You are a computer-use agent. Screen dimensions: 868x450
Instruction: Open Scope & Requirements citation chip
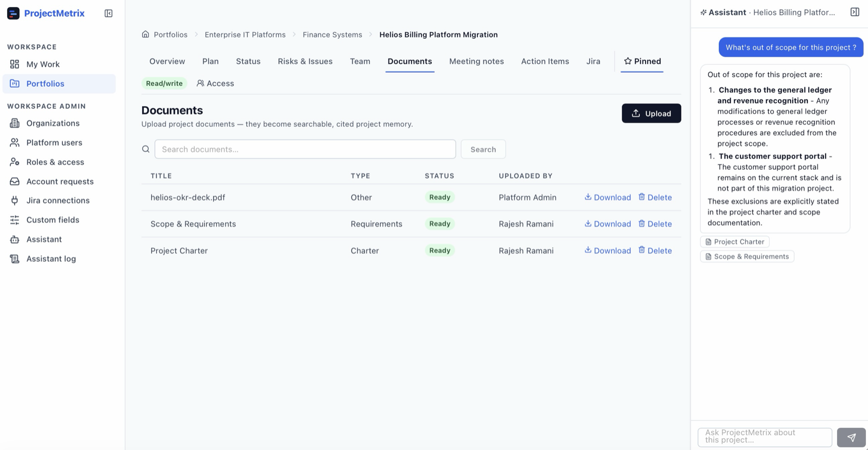[x=747, y=256]
